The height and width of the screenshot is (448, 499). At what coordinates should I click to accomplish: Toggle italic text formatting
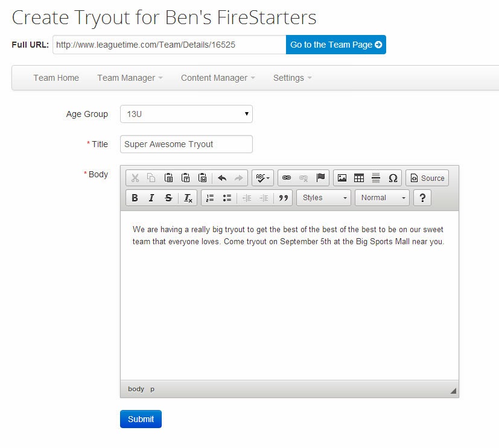click(151, 198)
